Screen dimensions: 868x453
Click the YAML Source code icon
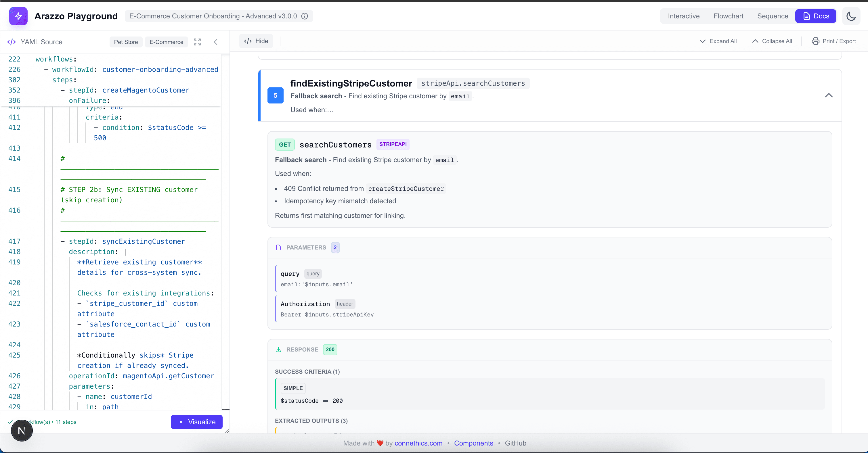(x=12, y=42)
